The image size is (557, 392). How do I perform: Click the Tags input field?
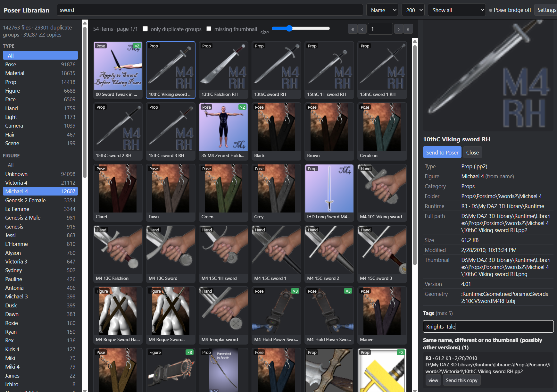(x=488, y=326)
